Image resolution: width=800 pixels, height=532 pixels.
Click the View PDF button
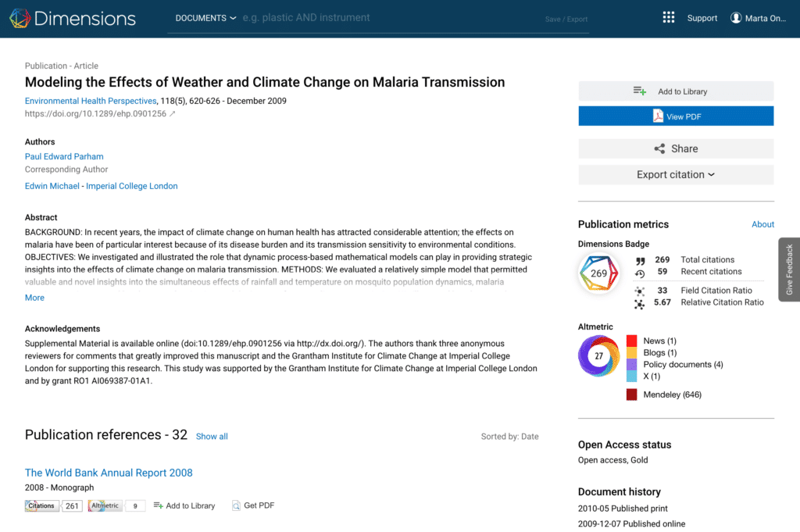point(676,116)
